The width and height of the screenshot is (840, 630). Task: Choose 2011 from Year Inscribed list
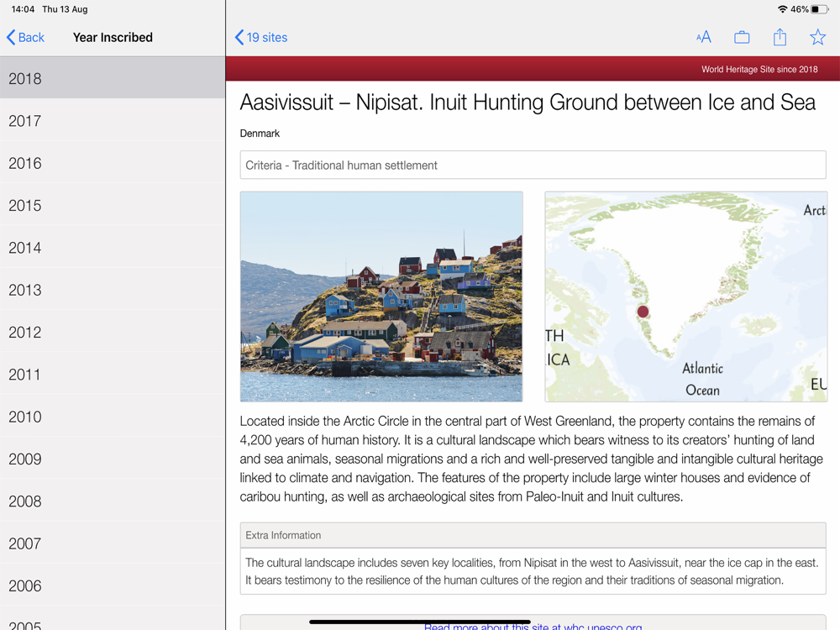[x=113, y=375]
